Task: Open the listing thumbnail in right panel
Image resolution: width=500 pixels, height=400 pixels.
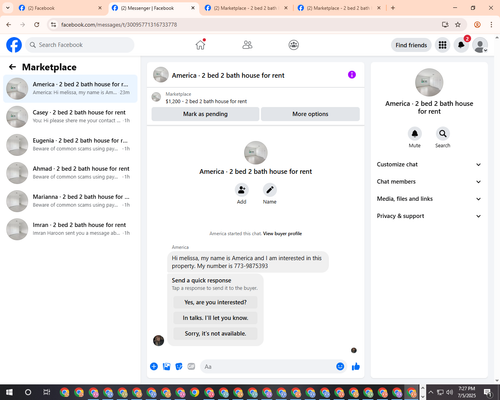Action: [x=429, y=82]
